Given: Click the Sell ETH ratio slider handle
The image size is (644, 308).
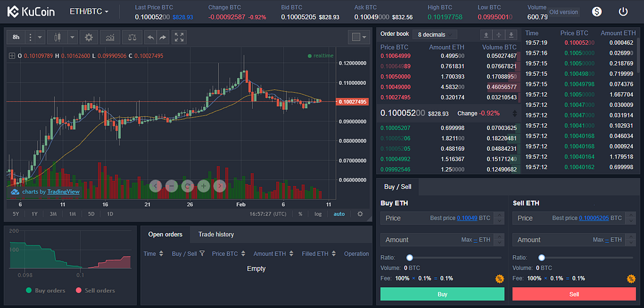Looking at the screenshot, I should tap(541, 258).
